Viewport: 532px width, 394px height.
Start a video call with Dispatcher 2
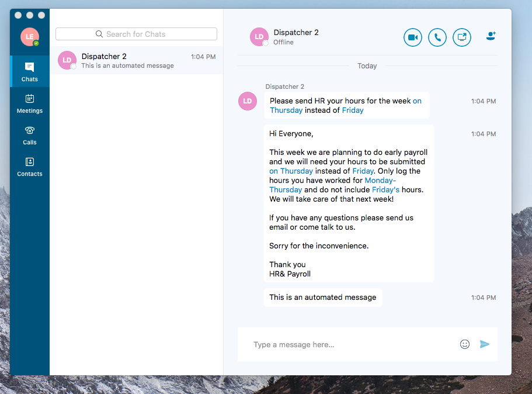412,37
